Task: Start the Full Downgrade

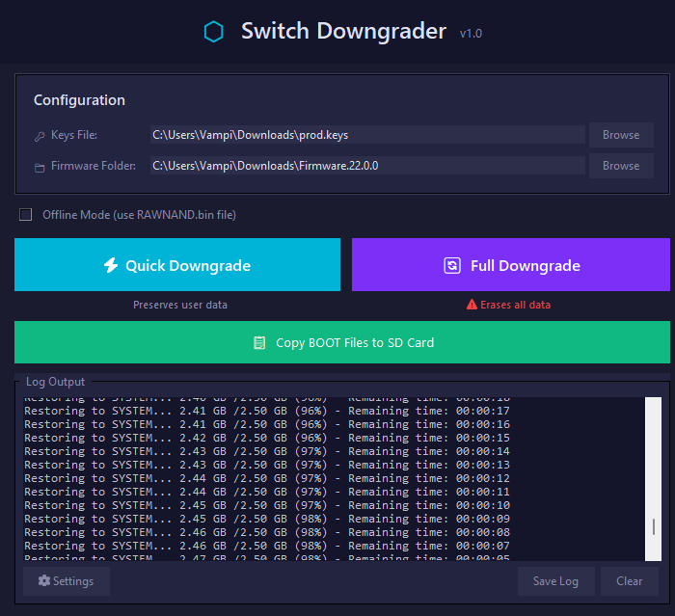Action: (x=510, y=265)
